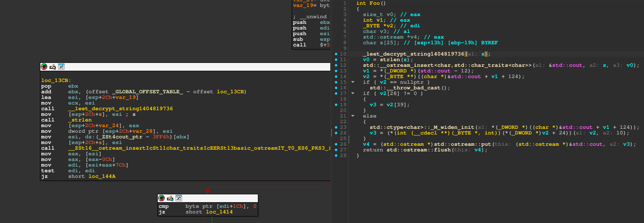Collapse the 'if ( v2[28] != 0 )' block
Viewport: 644px width, 223px height.
click(353, 93)
